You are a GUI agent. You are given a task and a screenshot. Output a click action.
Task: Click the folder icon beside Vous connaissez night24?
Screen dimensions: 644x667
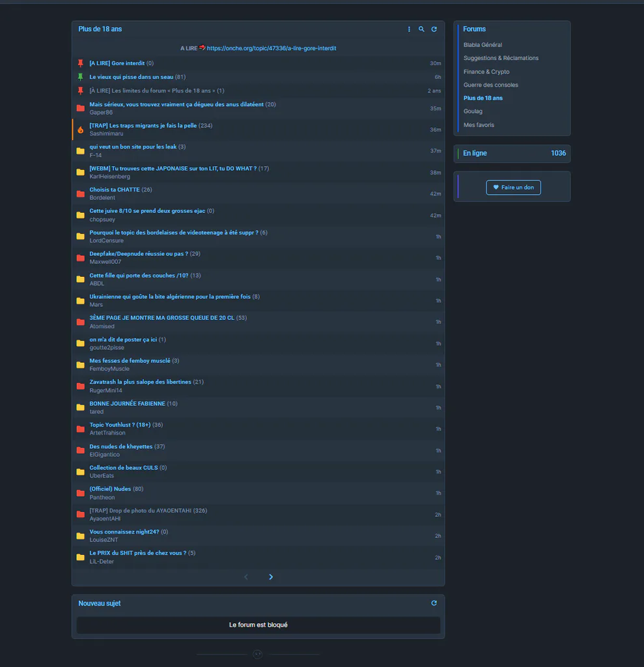tap(80, 536)
